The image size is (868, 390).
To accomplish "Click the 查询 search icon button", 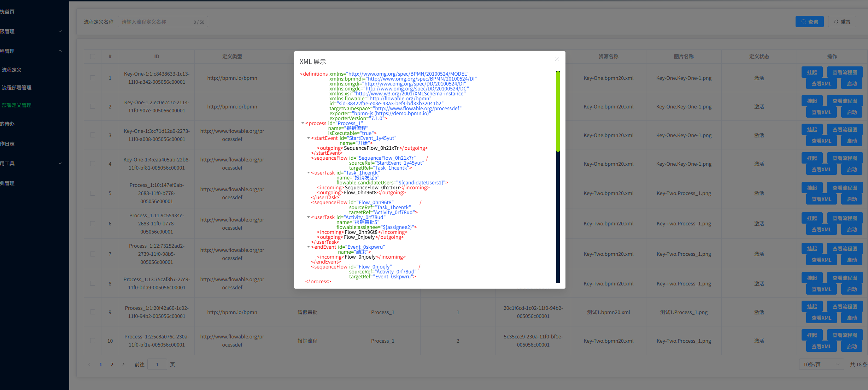I will click(x=809, y=22).
